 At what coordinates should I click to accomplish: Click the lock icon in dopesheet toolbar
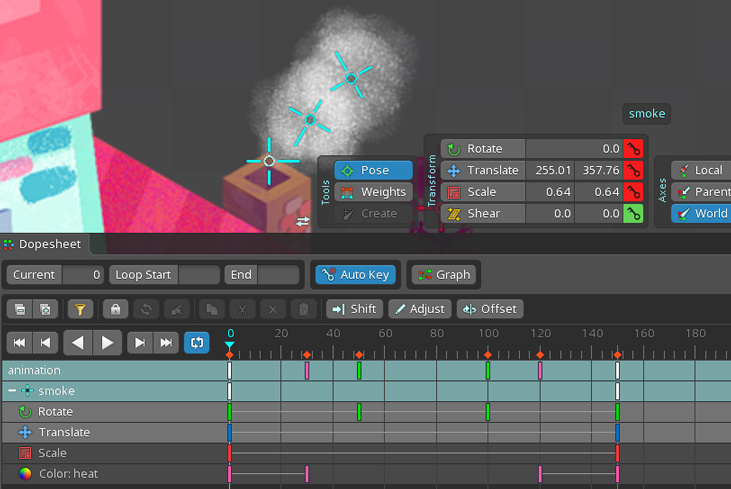(117, 310)
